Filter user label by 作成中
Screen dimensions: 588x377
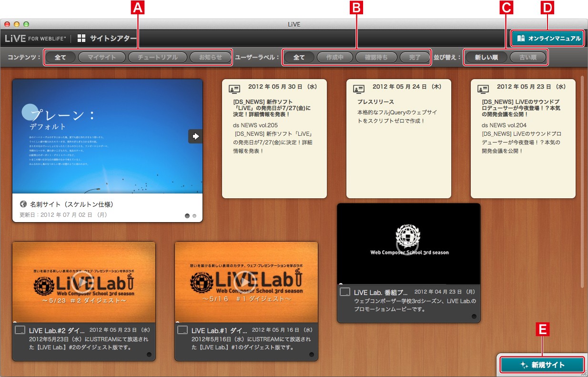point(335,57)
